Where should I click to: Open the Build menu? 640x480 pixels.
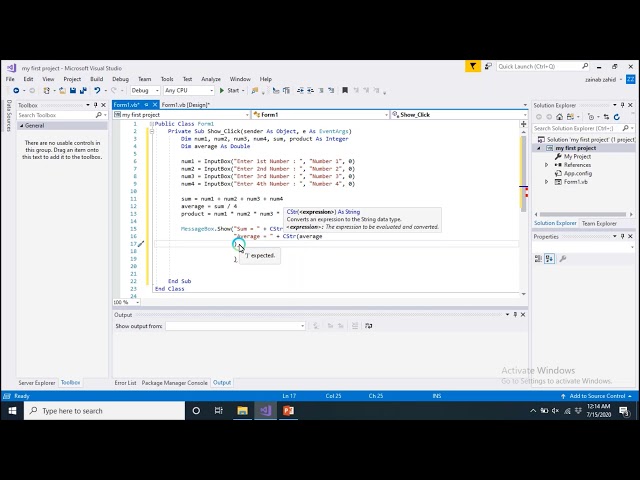click(97, 79)
